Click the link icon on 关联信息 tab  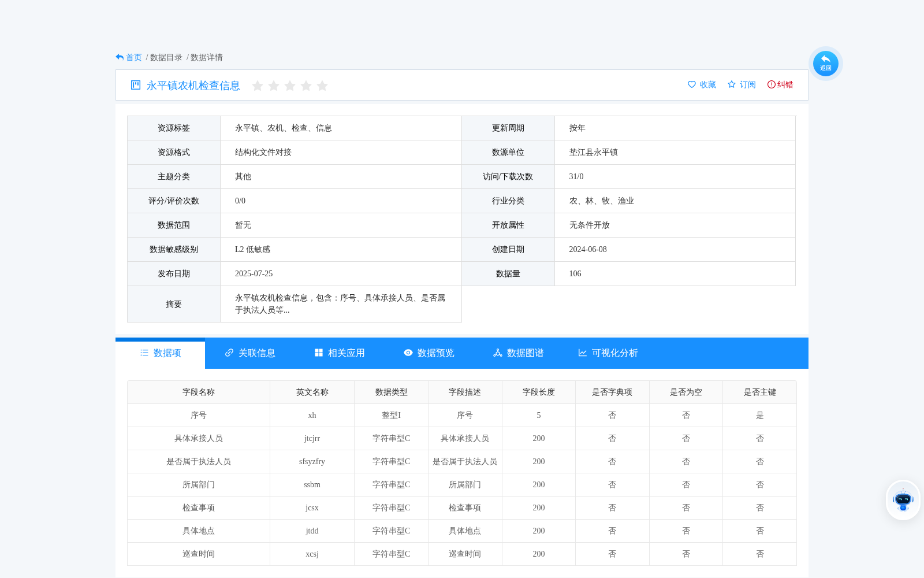(229, 353)
